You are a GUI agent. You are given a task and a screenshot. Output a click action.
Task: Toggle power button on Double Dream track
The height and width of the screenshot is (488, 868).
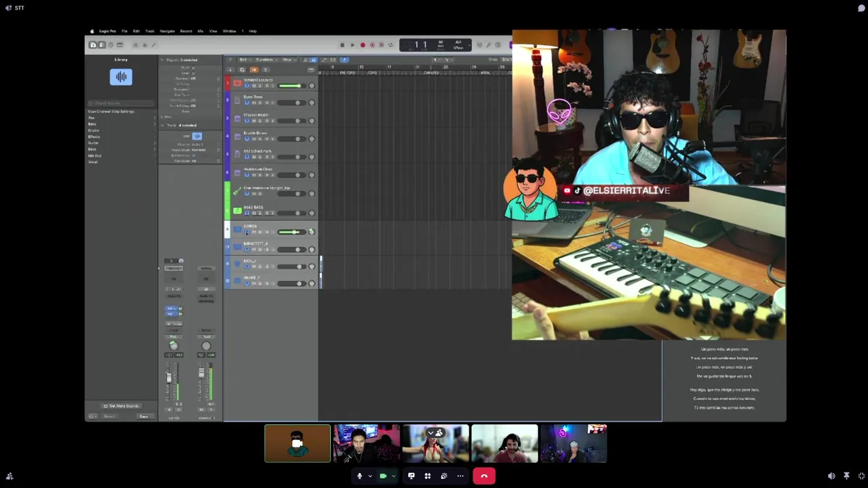(x=247, y=139)
